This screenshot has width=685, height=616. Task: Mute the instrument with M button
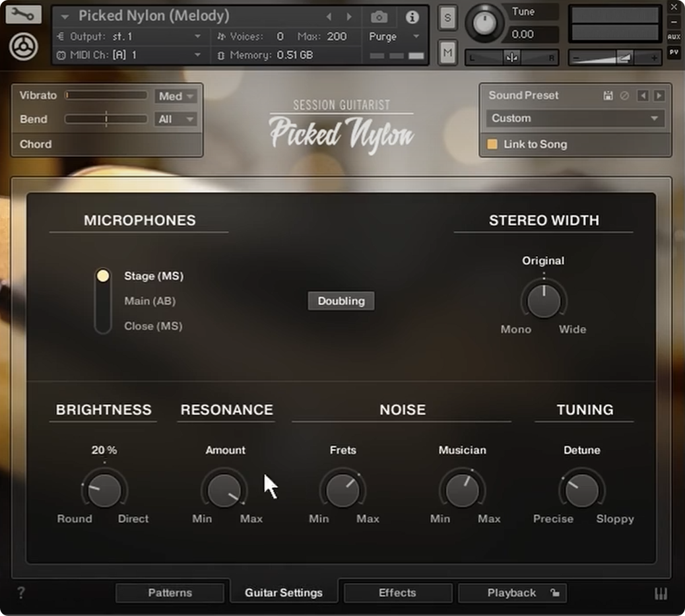(447, 53)
